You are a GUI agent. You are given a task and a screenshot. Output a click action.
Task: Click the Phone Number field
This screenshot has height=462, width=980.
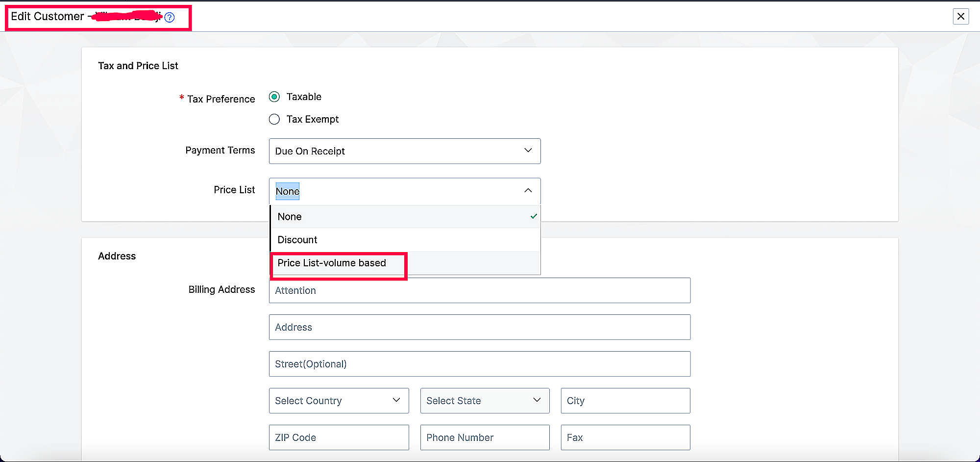484,437
